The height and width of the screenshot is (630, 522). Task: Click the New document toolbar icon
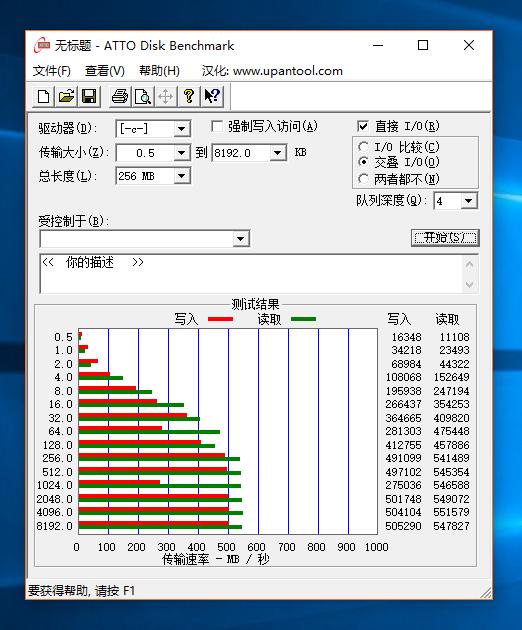(x=43, y=96)
